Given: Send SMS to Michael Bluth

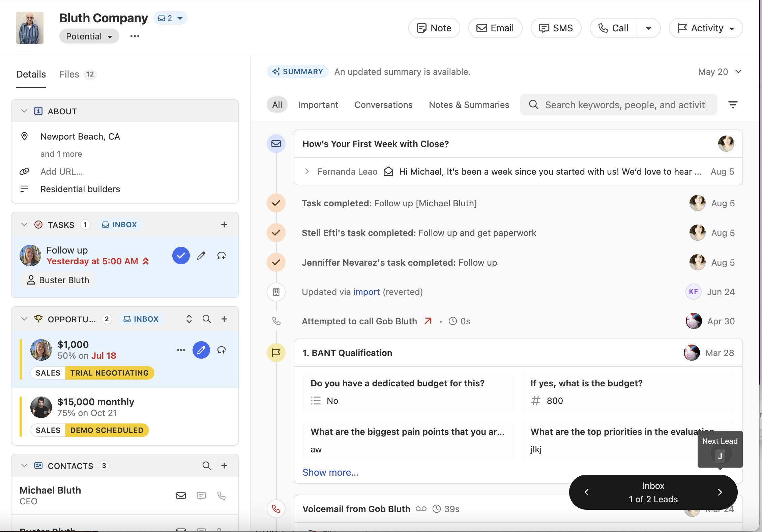Looking at the screenshot, I should click(x=201, y=495).
